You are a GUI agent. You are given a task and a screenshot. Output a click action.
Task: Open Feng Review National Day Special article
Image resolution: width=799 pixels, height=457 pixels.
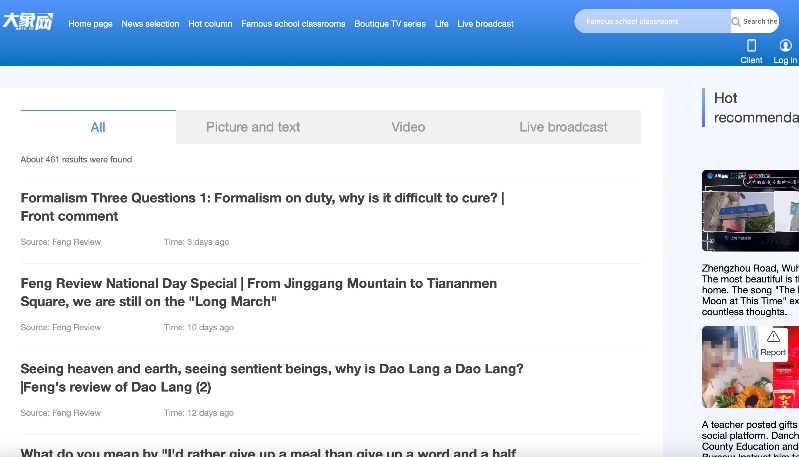pyautogui.click(x=258, y=292)
